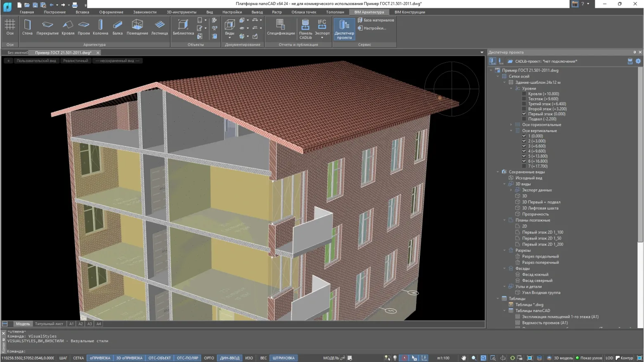Viewport: 644px width, 362px height.
Task: Enable vertical axis 7 (+17.700) checkbox
Action: click(524, 166)
